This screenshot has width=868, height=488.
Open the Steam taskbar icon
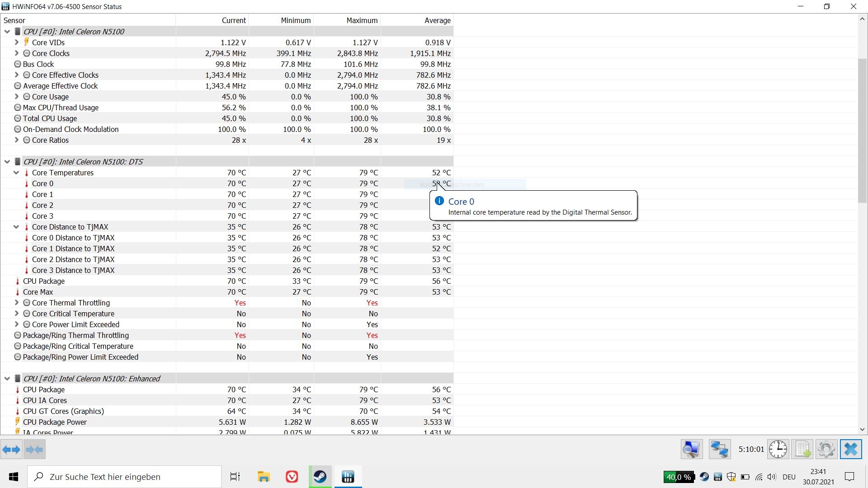320,477
